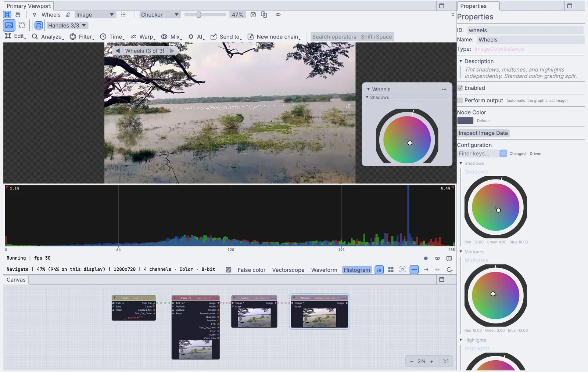The width and height of the screenshot is (588, 372).
Task: Toggle the histogram bars display icon
Action: coord(379,270)
